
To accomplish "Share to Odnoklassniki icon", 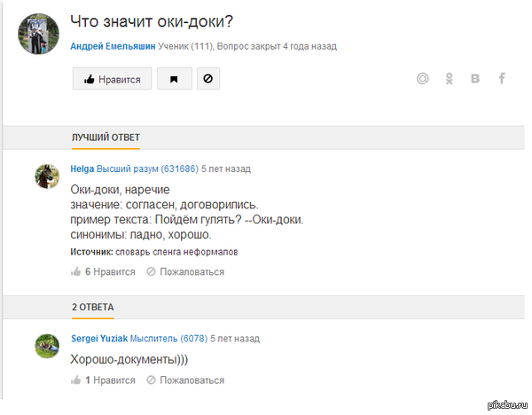I will pos(450,79).
